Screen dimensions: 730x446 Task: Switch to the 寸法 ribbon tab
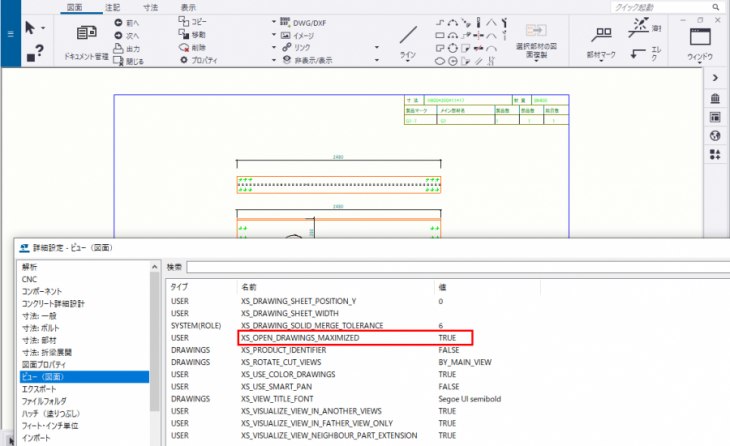150,7
